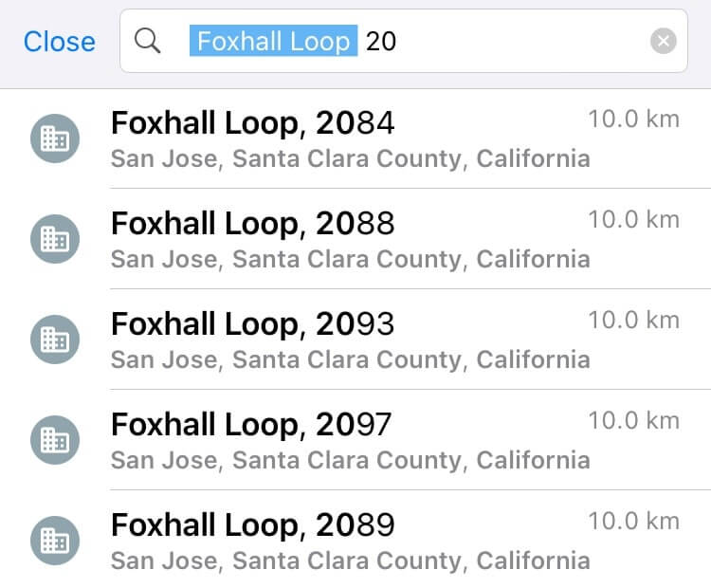
Task: Clear the search field with the X icon
Action: [664, 41]
